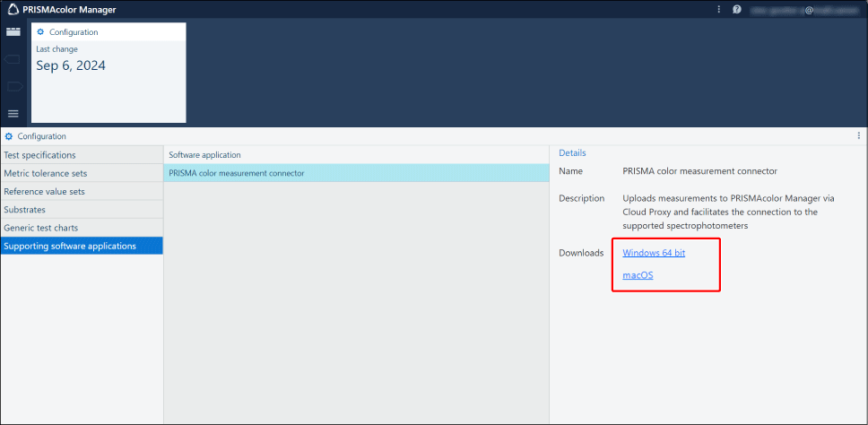The width and height of the screenshot is (868, 425).
Task: Download the macOS connector
Action: pyautogui.click(x=638, y=275)
